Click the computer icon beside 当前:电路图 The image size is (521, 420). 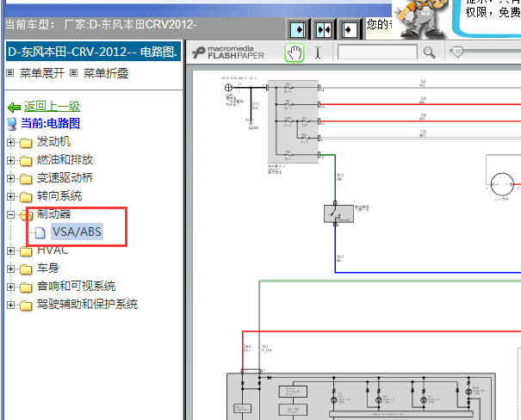(x=12, y=124)
